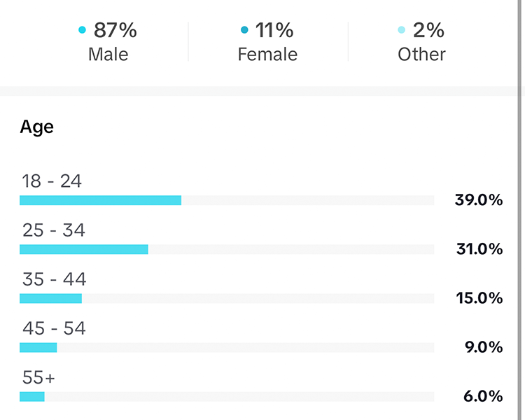Click the Other legend color dot
Image resolution: width=525 pixels, height=420 pixels.
pyautogui.click(x=401, y=30)
